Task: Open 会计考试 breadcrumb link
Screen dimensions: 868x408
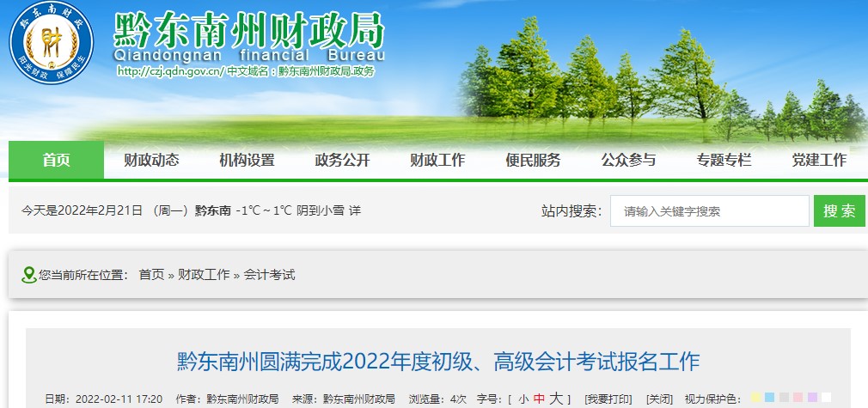Action: click(x=269, y=275)
